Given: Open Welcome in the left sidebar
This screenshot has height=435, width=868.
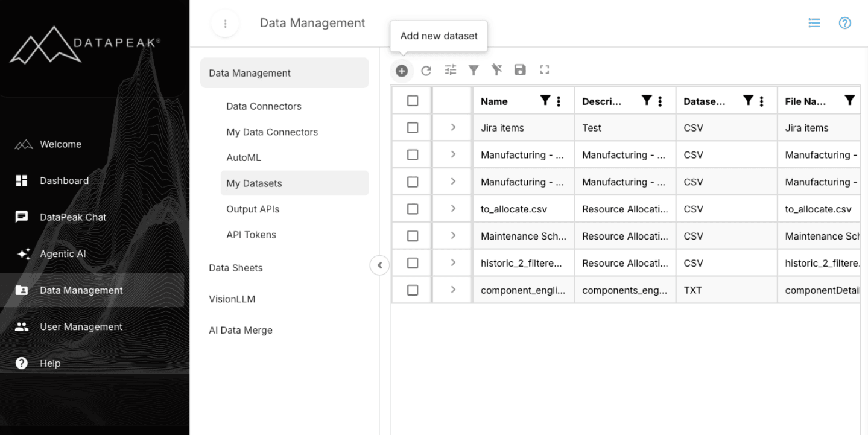Looking at the screenshot, I should point(92,144).
